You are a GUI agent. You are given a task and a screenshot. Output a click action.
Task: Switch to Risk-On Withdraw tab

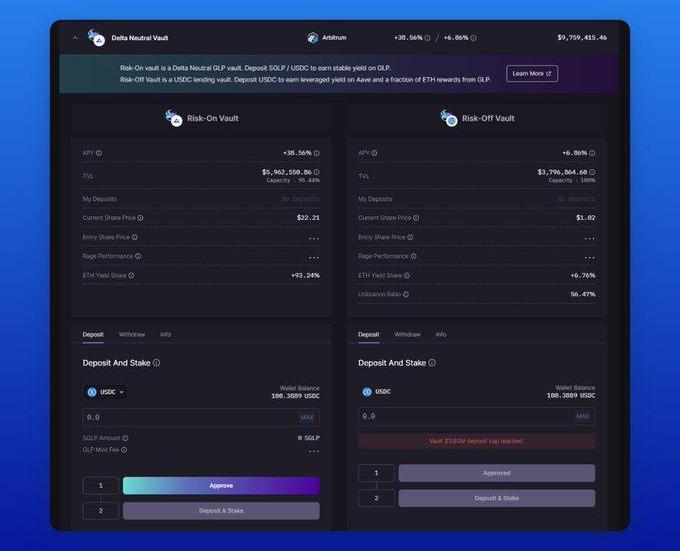(132, 334)
